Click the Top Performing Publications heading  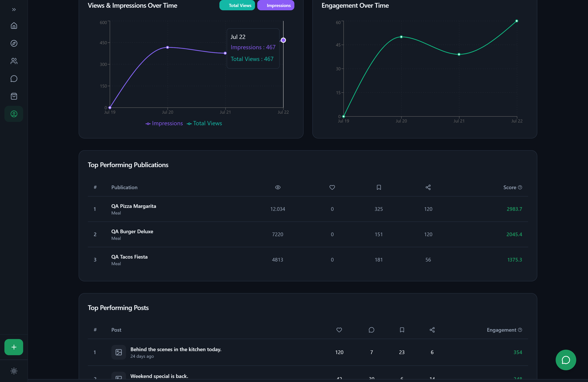click(128, 165)
